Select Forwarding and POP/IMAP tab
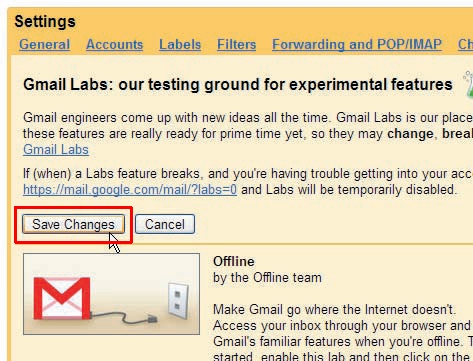This screenshot has height=361, width=473. tap(357, 44)
